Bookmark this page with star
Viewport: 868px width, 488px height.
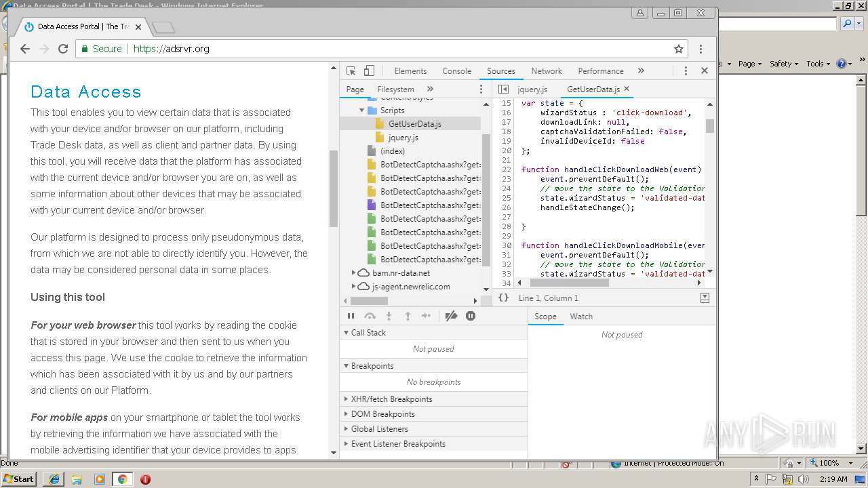click(x=679, y=49)
